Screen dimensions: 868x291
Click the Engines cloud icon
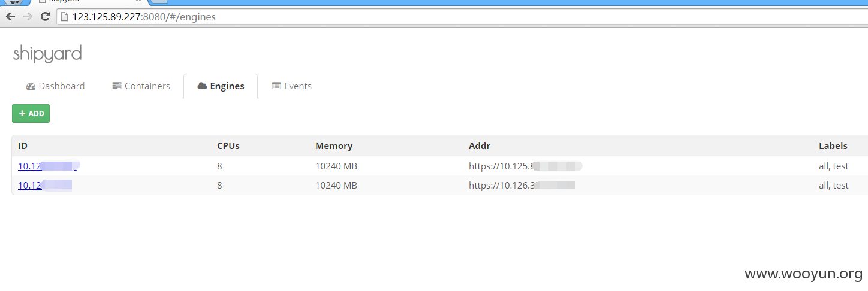point(202,86)
